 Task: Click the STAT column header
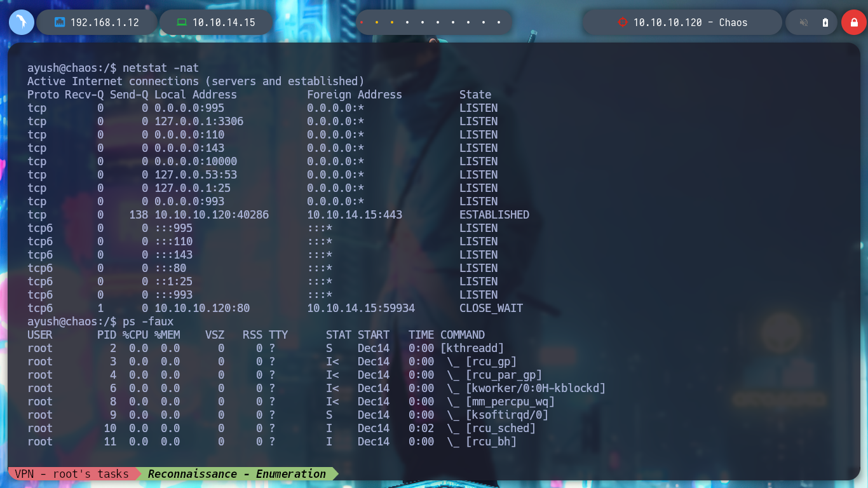coord(339,335)
